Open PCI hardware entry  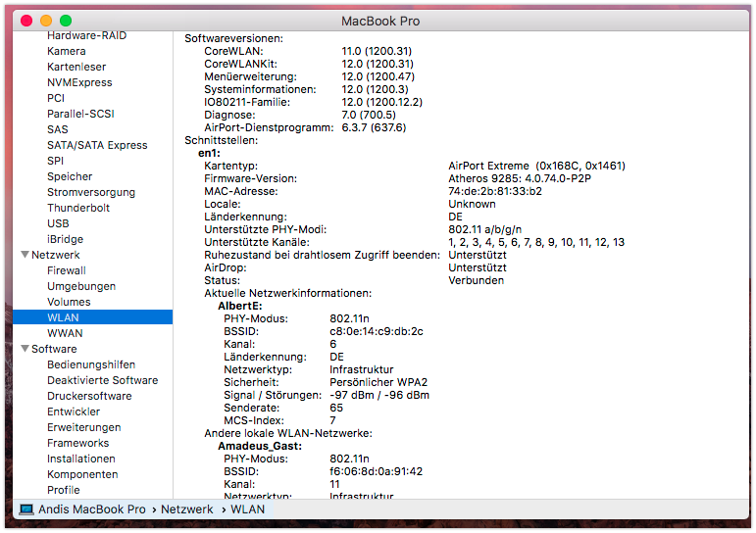coord(56,98)
